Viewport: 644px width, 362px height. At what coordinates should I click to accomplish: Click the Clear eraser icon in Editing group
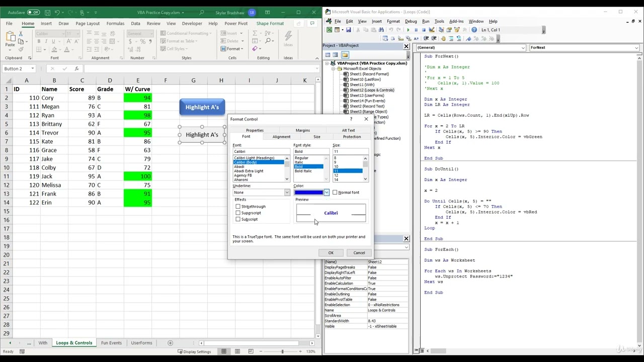[x=255, y=49]
